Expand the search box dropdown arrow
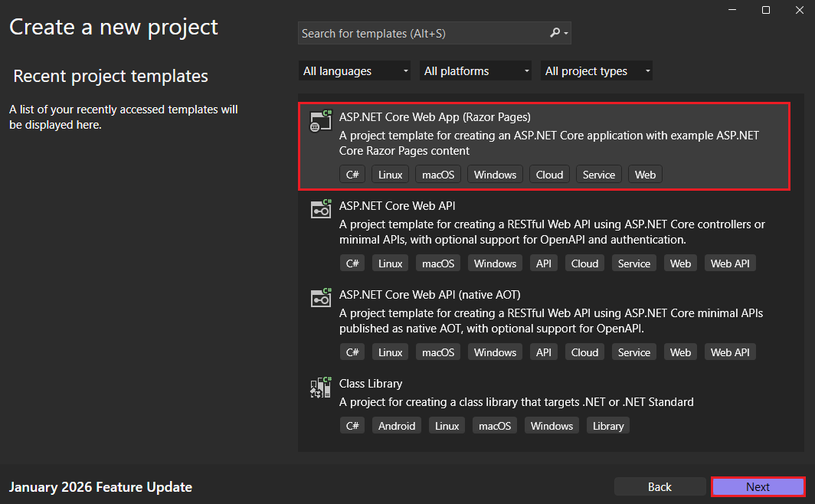This screenshot has width=815, height=504. pos(567,33)
